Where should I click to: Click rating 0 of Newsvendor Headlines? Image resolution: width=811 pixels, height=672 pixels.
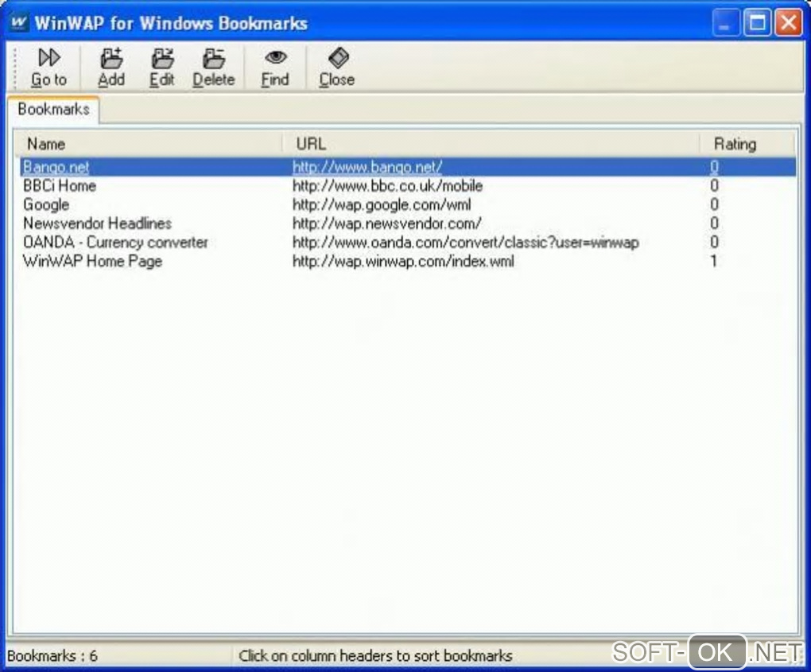coord(714,223)
